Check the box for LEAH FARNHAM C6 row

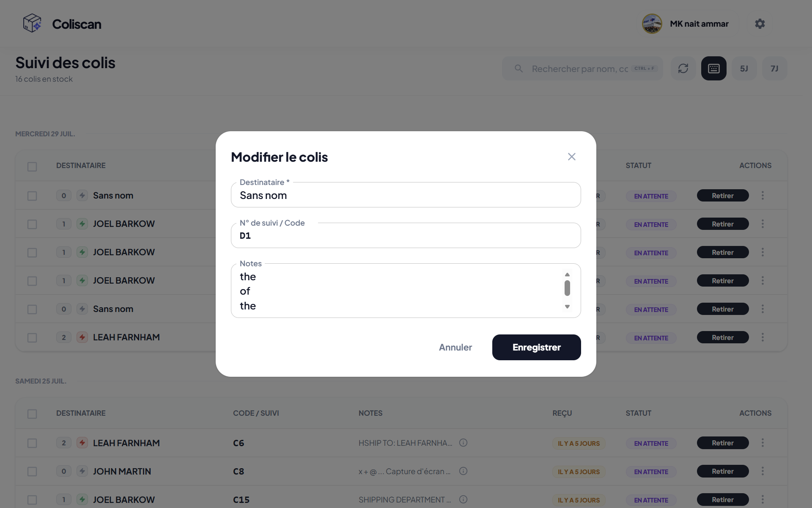pos(32,443)
